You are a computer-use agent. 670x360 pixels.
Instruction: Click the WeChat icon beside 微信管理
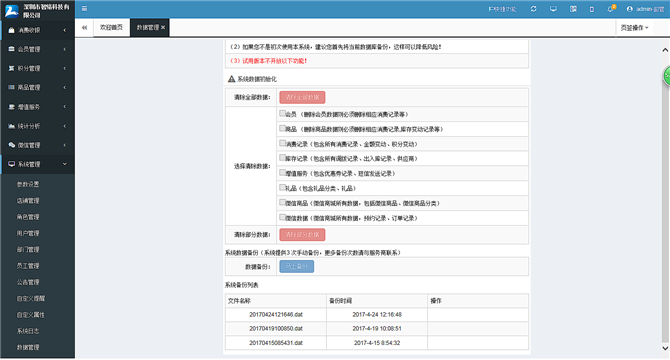click(x=12, y=145)
